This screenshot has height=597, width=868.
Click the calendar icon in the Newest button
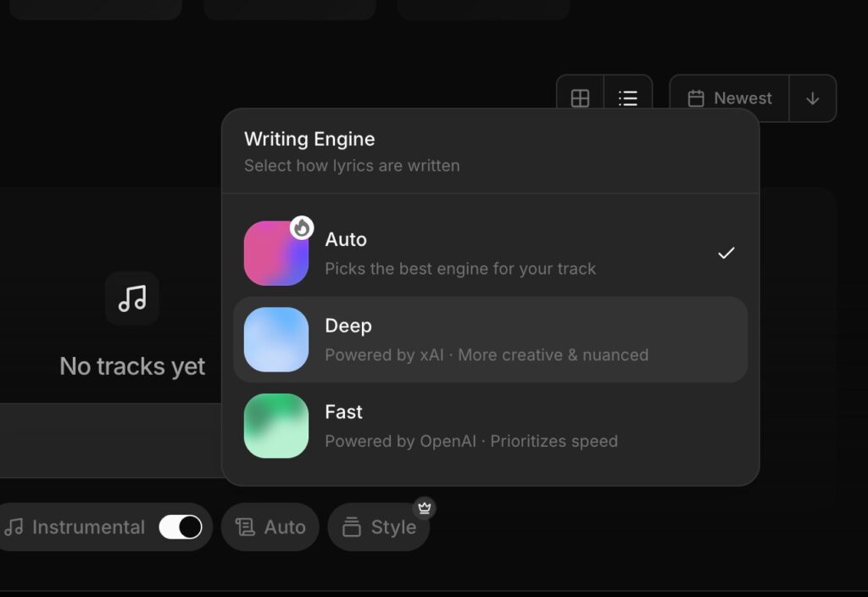pyautogui.click(x=697, y=98)
